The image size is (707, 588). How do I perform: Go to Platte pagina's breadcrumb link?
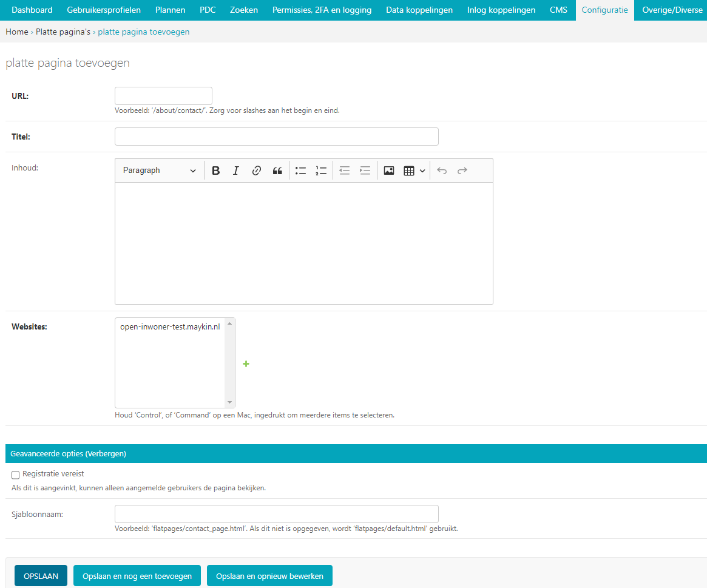(x=63, y=32)
